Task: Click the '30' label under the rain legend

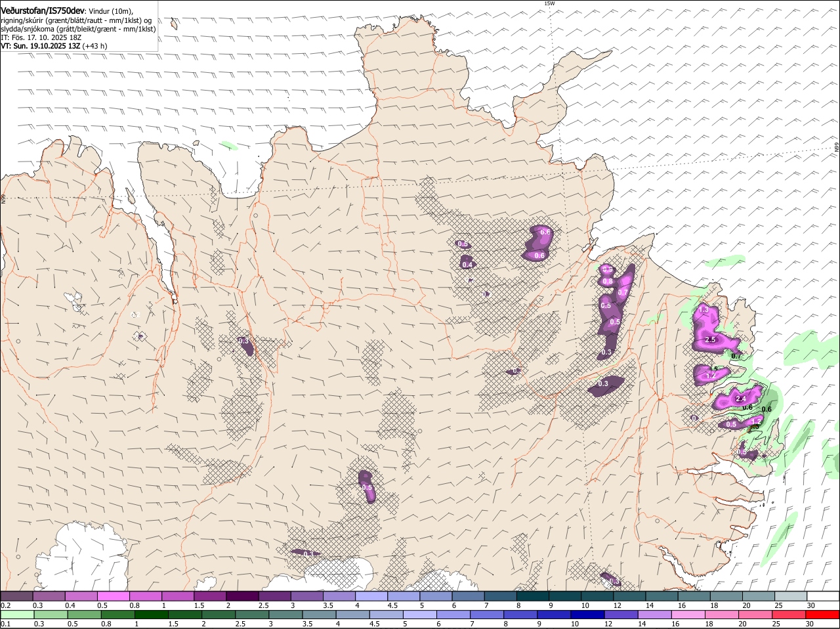Action: 810,624
